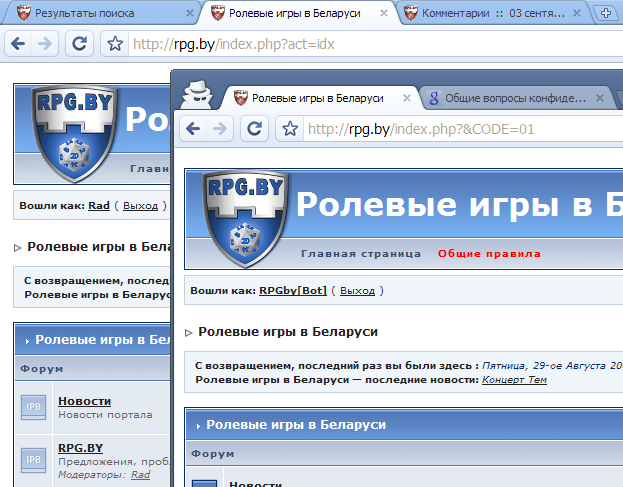Open the Rad profile link after Вошли как
623x487 pixels.
click(x=99, y=206)
